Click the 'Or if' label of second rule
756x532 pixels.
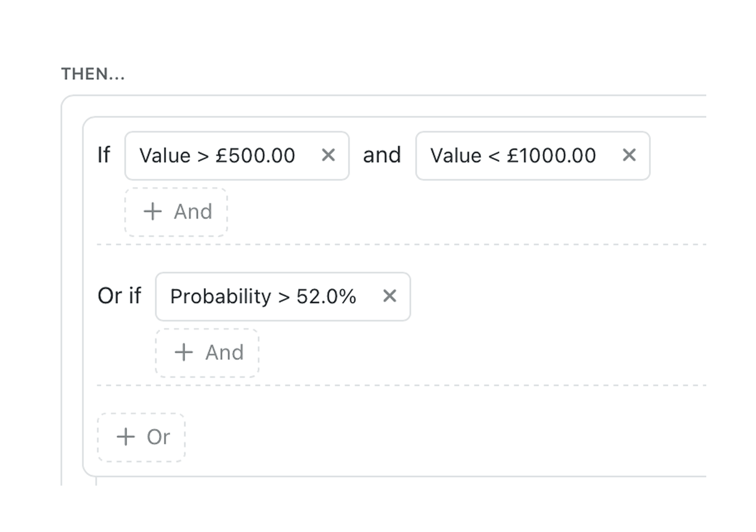click(x=119, y=296)
